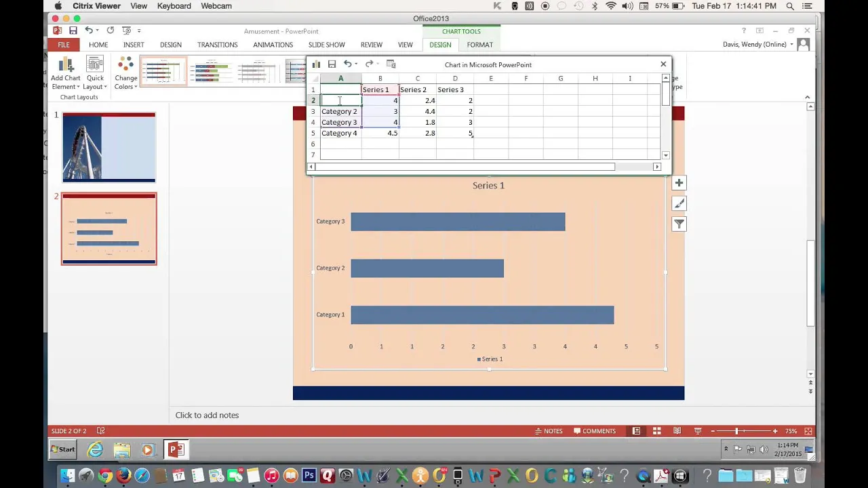This screenshot has width=868, height=488.
Task: Select cell containing Category 2
Action: click(340, 111)
